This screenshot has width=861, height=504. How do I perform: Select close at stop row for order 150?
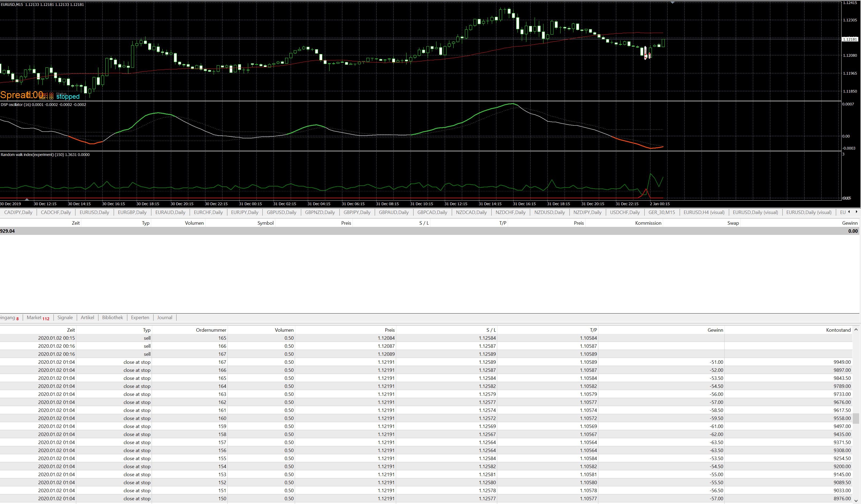[426, 499]
